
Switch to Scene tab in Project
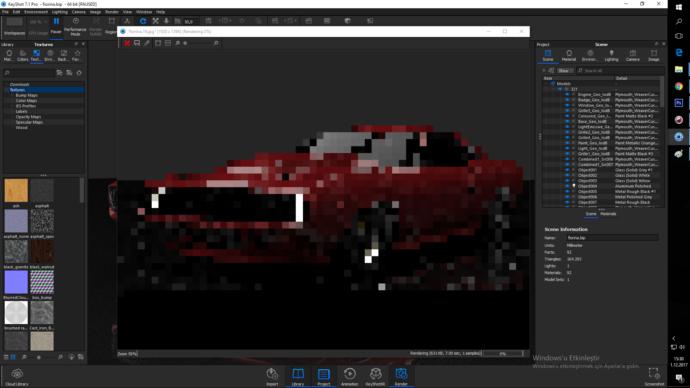click(548, 56)
